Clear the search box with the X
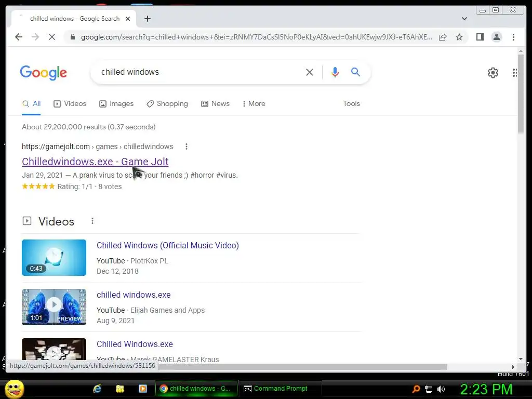 click(x=310, y=72)
